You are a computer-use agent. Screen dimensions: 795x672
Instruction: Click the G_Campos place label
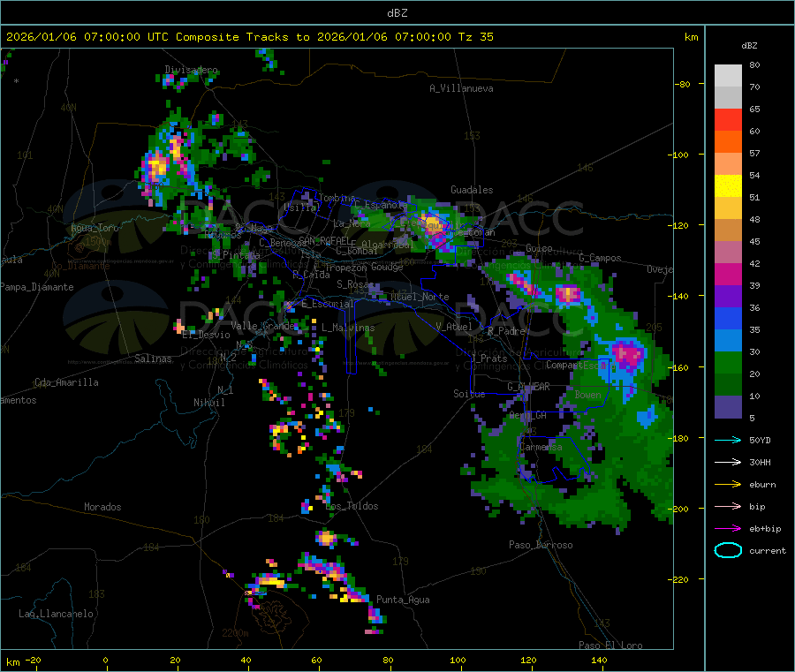click(x=601, y=258)
